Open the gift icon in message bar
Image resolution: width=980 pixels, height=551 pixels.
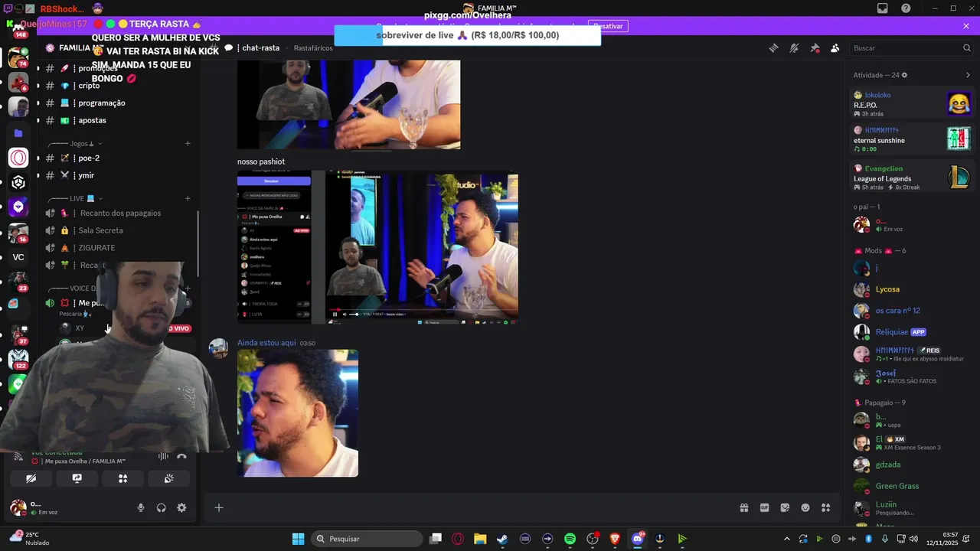[x=743, y=507]
